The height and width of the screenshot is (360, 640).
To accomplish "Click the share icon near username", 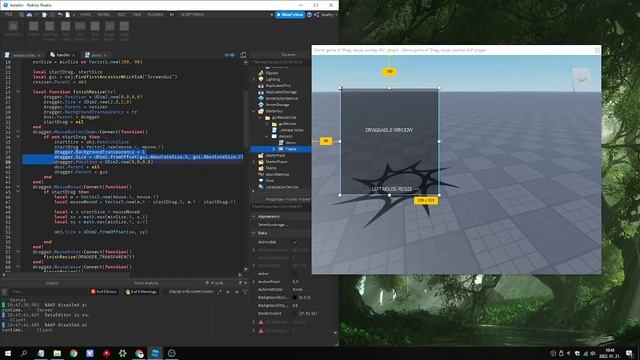I will [317, 15].
